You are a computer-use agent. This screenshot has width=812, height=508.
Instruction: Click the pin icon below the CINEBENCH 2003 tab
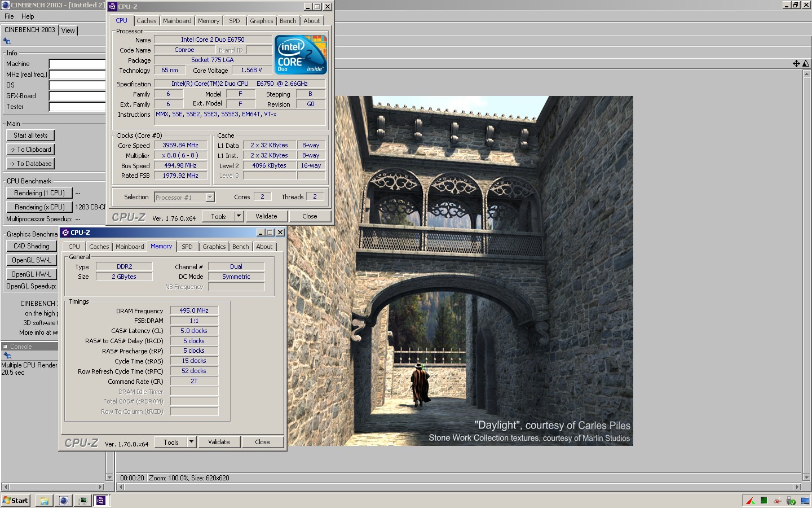pos(7,41)
